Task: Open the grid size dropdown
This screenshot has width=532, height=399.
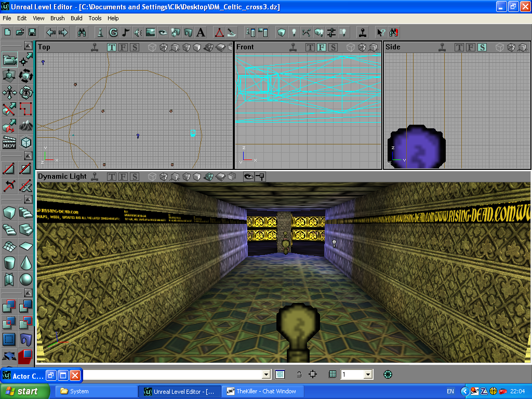Action: 368,375
